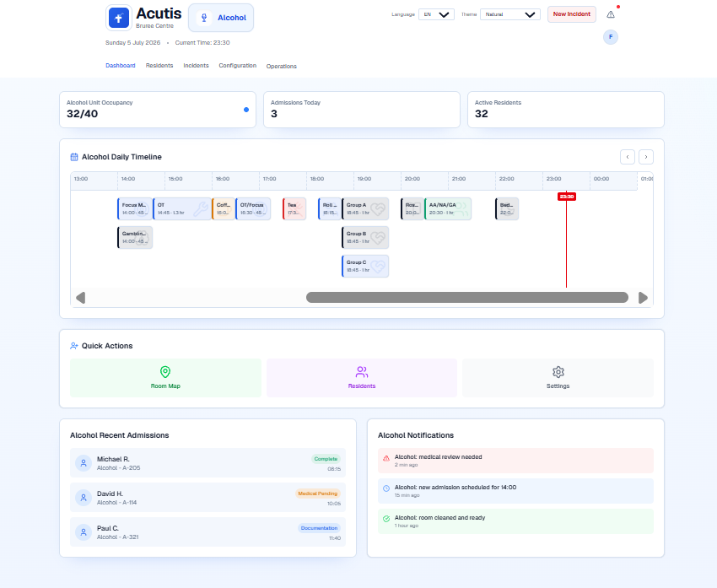Switch to the Dashboard tab
The image size is (717, 588).
121,66
